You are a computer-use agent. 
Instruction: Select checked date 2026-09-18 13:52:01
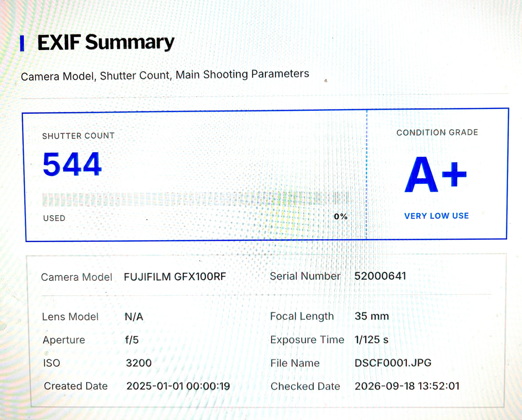[407, 386]
